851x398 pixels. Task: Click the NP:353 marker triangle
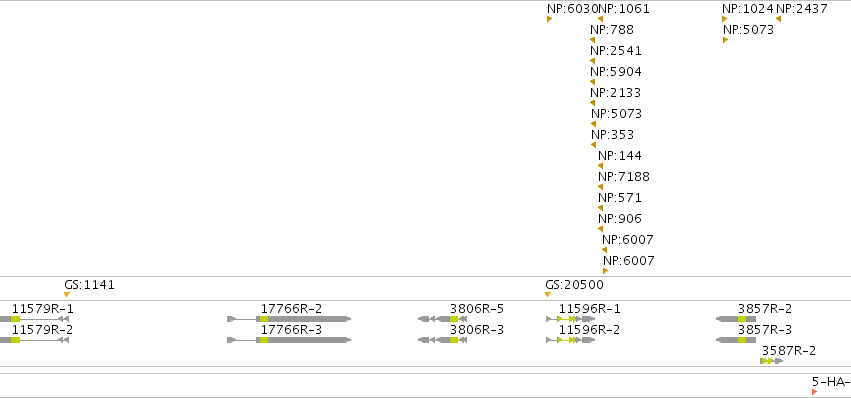[593, 145]
